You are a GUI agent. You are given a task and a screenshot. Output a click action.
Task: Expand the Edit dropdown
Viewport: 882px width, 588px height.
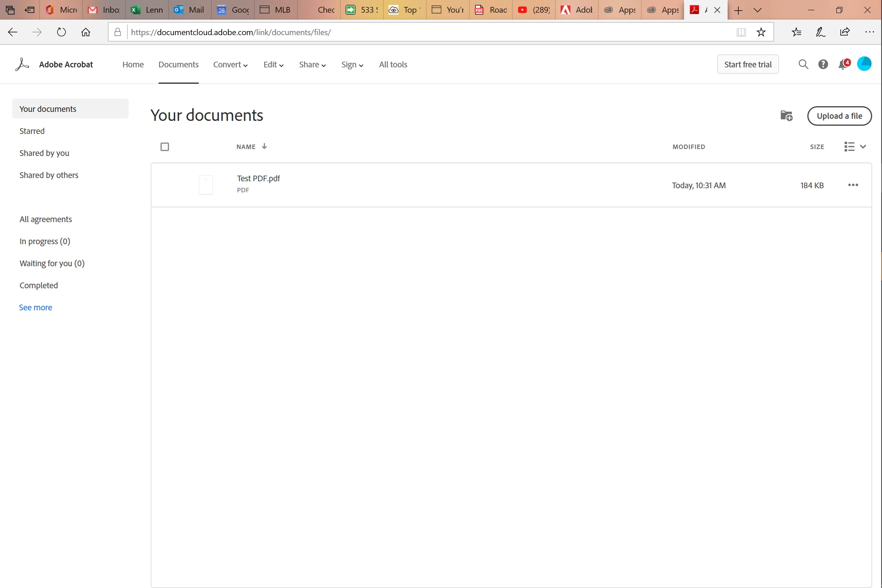tap(273, 65)
